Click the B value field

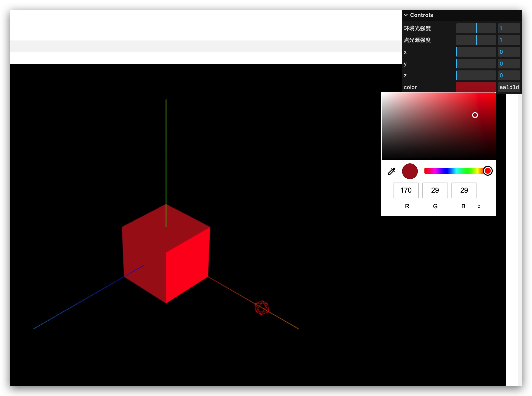pos(464,190)
